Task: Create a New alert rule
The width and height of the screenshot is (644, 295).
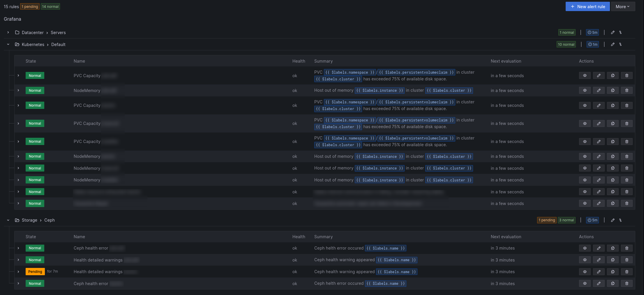Action: (587, 6)
